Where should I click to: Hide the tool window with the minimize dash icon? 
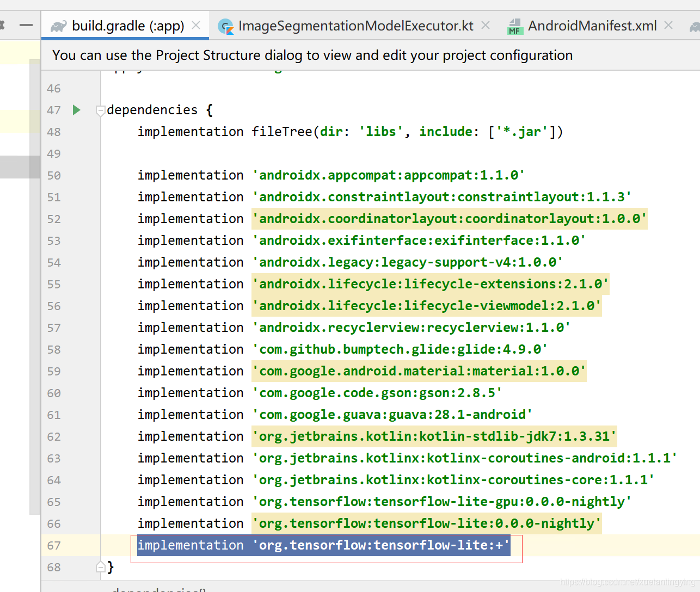[26, 25]
